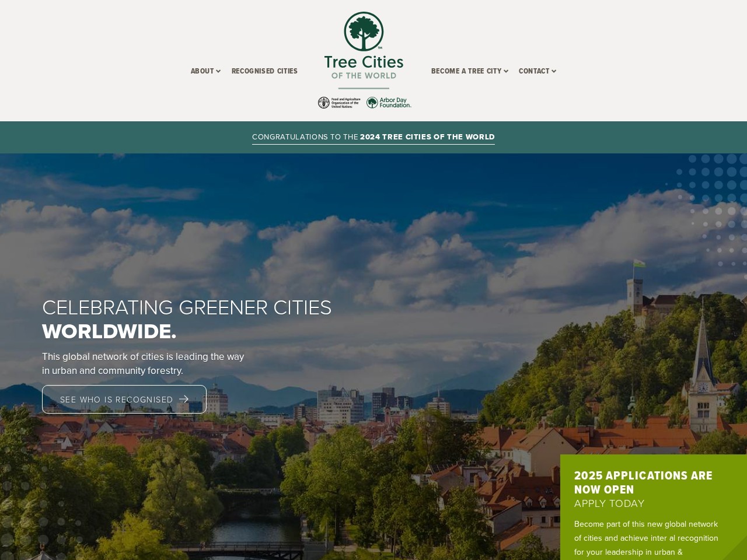Expand the chevron beside Become a Tree City

(506, 71)
